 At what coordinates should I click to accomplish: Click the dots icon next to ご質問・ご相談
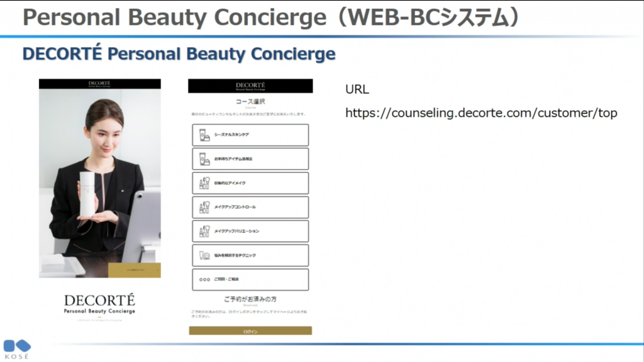[x=204, y=279]
